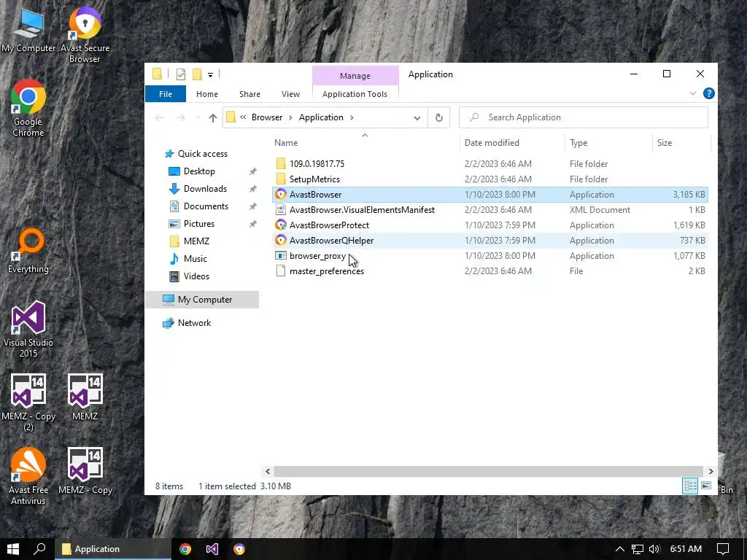Expand the chevron after Browser in path
This screenshot has height=560, width=747.
[x=290, y=117]
